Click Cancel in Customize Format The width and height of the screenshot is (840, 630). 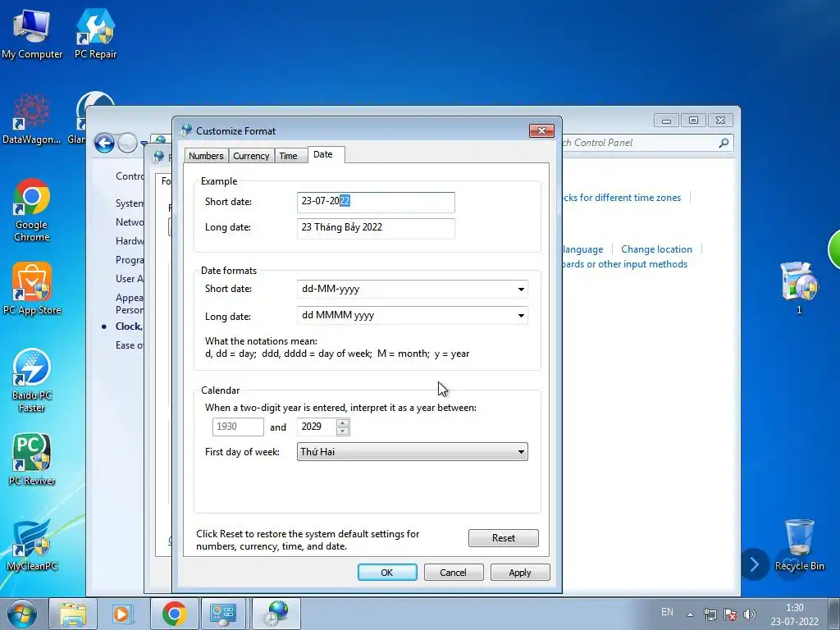tap(453, 572)
